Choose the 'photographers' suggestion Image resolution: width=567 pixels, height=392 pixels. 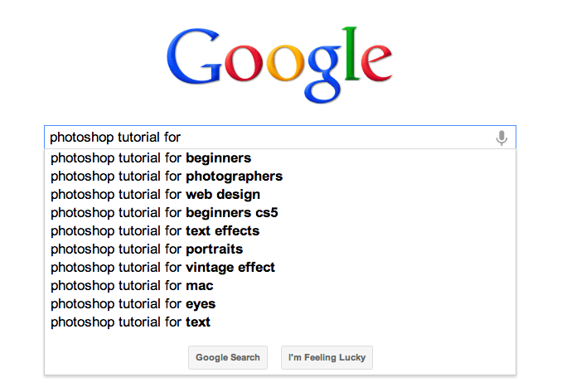tap(167, 176)
